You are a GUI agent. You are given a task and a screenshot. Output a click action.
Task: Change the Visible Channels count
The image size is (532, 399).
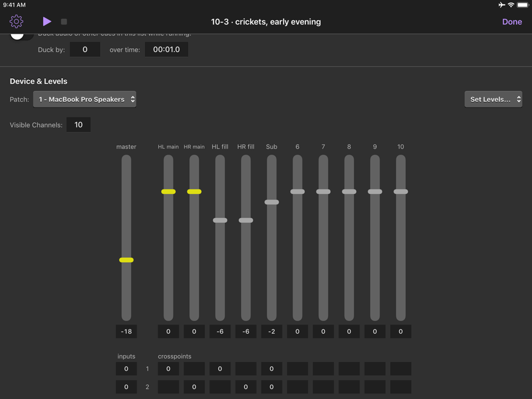point(78,125)
